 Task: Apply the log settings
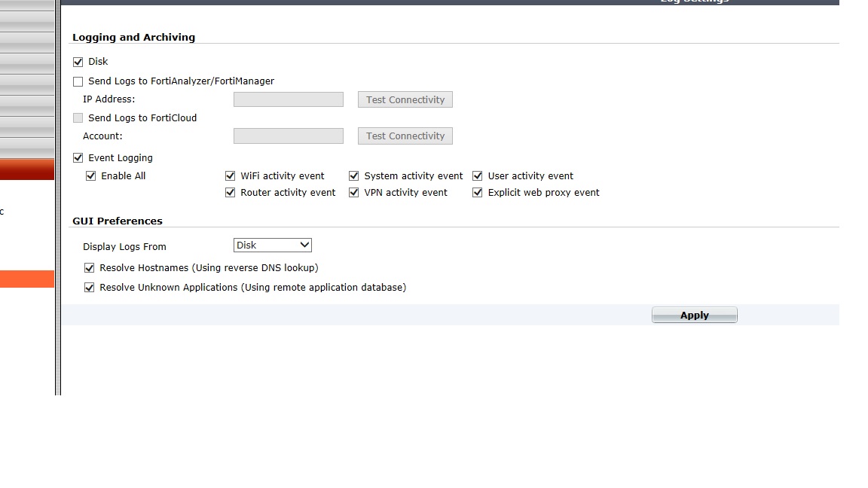click(694, 315)
